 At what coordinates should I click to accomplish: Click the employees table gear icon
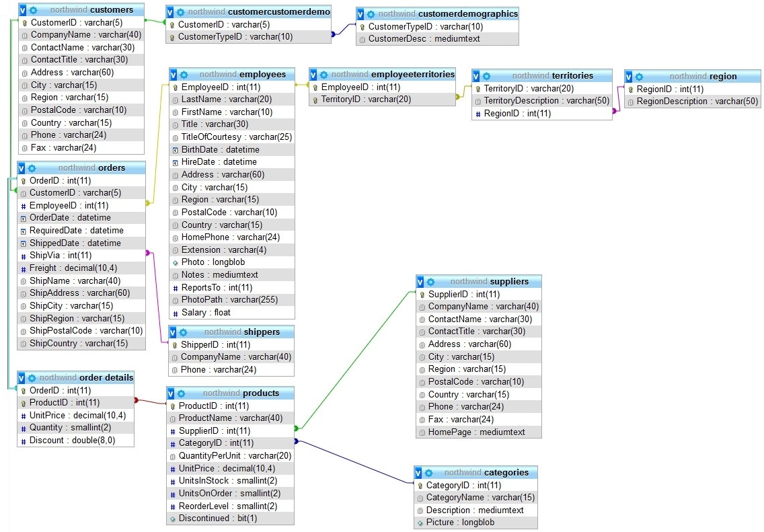(184, 75)
